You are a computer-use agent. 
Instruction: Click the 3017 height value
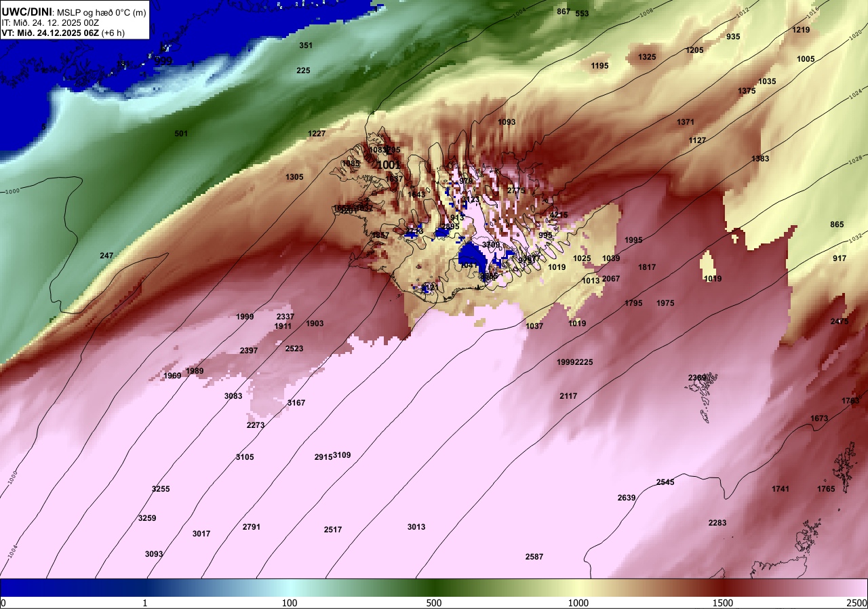[x=201, y=534]
